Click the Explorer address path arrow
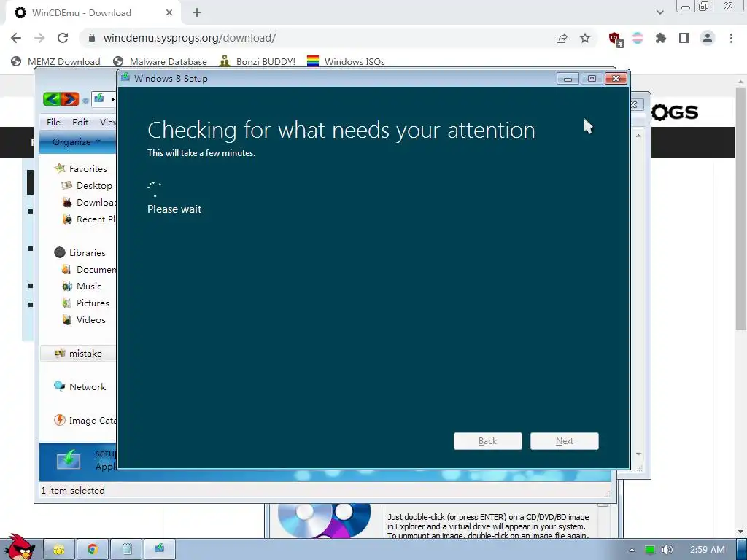This screenshot has height=560, width=747. click(113, 99)
